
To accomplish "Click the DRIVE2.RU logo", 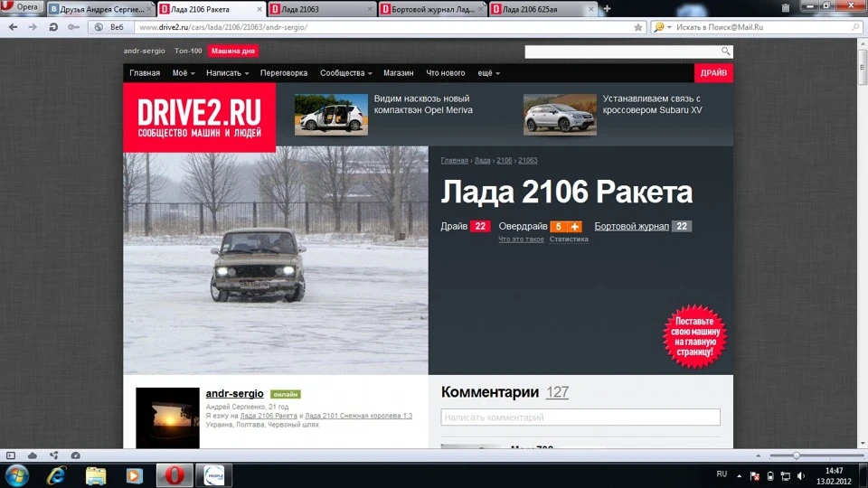I will (199, 117).
